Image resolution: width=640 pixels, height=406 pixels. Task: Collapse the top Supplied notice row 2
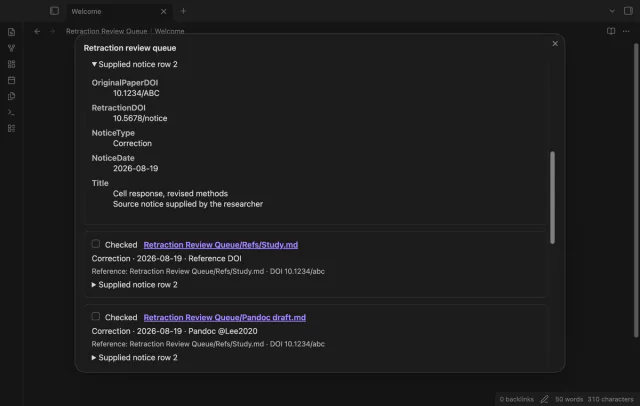[135, 64]
